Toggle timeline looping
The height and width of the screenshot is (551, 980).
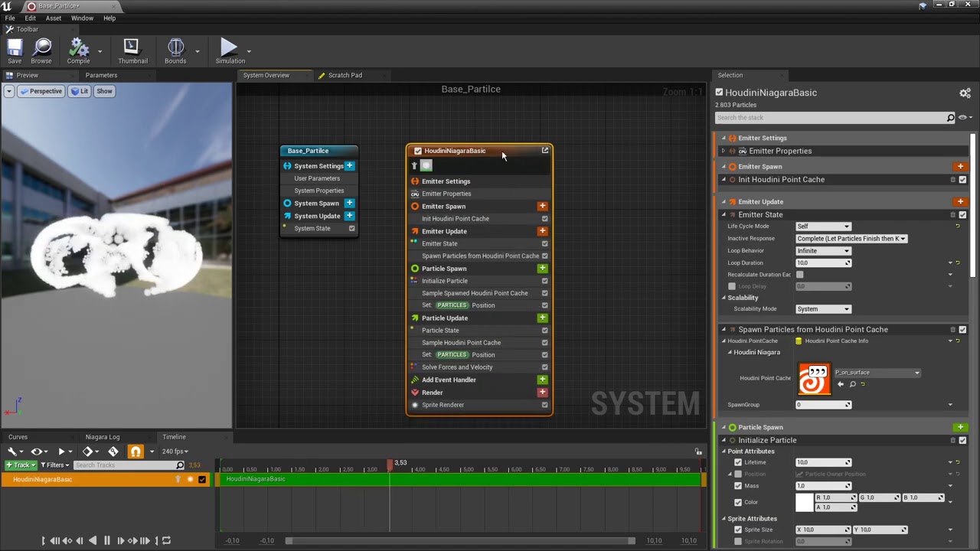coord(165,540)
